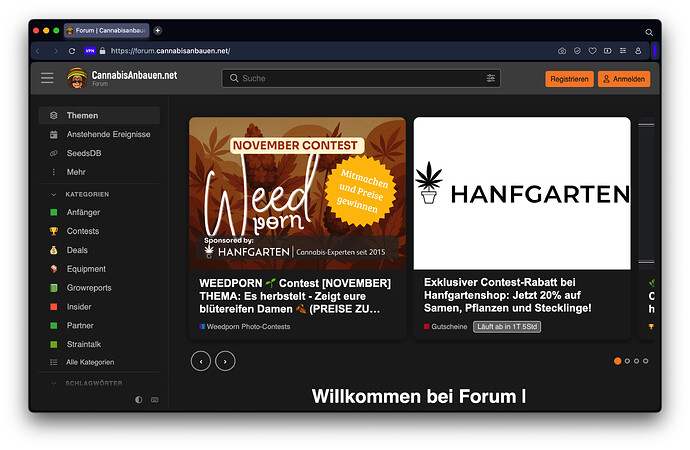Click the CannabisAnbauen.net site logo
The image size is (690, 450).
click(121, 78)
